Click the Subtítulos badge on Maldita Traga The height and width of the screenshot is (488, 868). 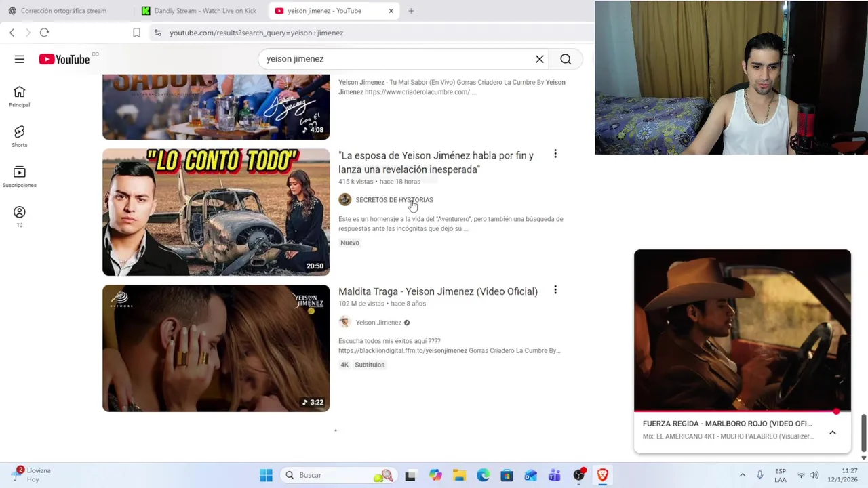click(370, 365)
